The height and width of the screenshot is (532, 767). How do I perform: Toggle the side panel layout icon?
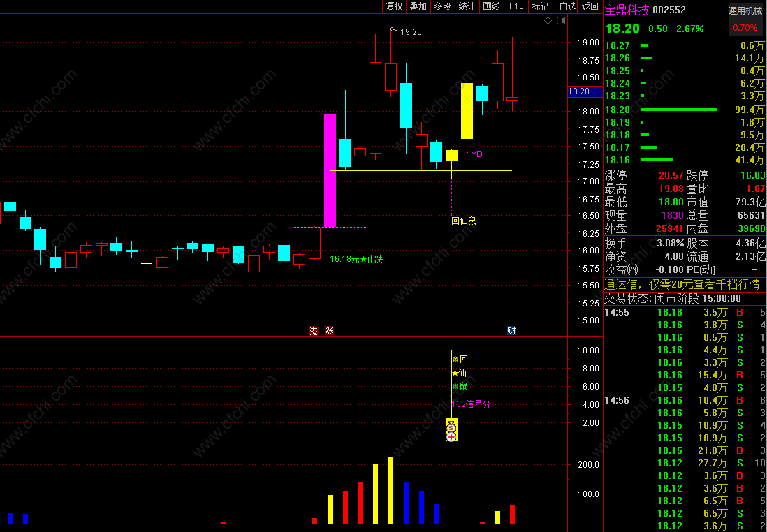(561, 20)
